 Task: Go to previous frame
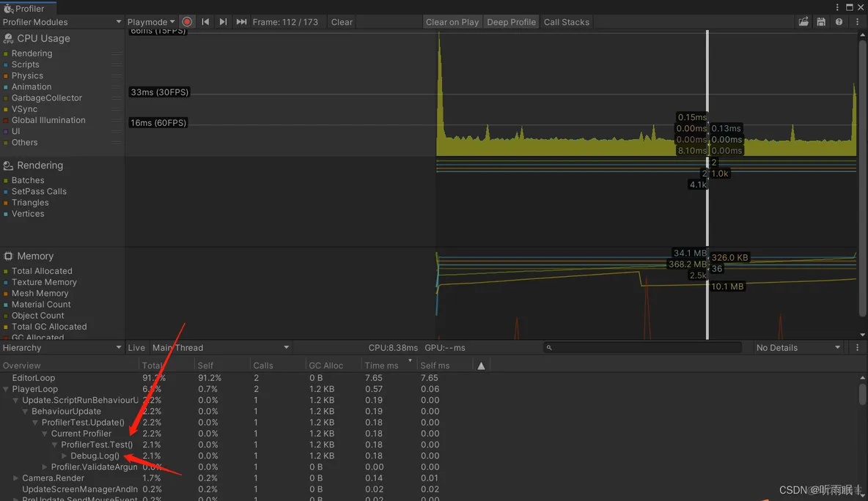pos(205,22)
